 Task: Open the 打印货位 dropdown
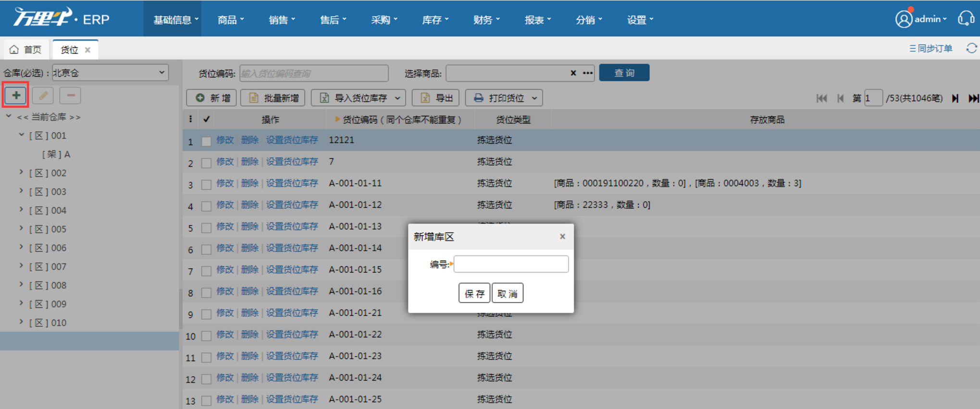[x=504, y=98]
